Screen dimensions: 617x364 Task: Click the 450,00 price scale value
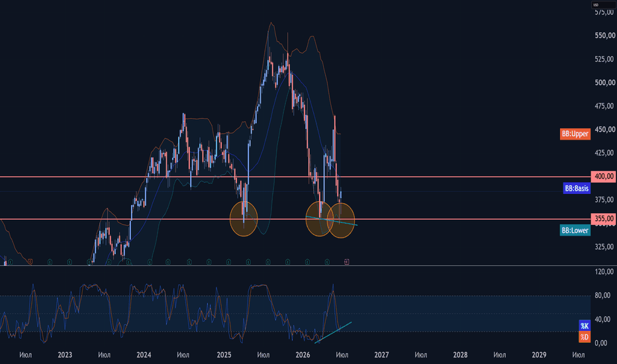pyautogui.click(x=605, y=130)
